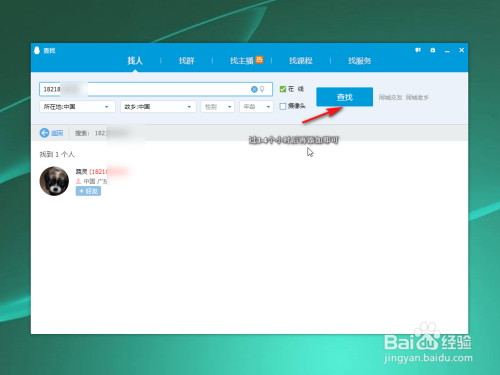Screen dimensions: 500x375
Task: Open the 找主播 tab
Action: point(242,61)
